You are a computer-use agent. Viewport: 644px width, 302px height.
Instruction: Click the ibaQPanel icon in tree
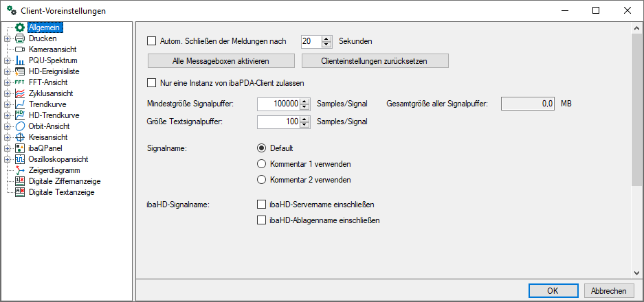coord(20,148)
